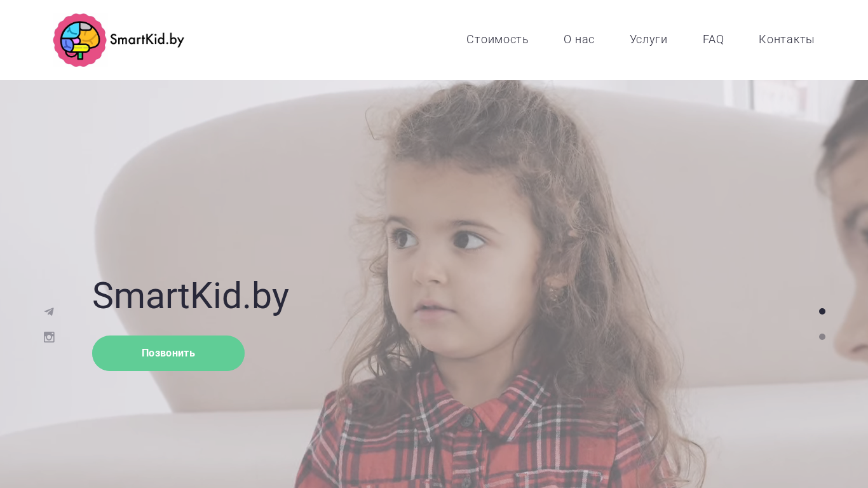
Task: Navigate to Контакты in the header
Action: point(786,39)
